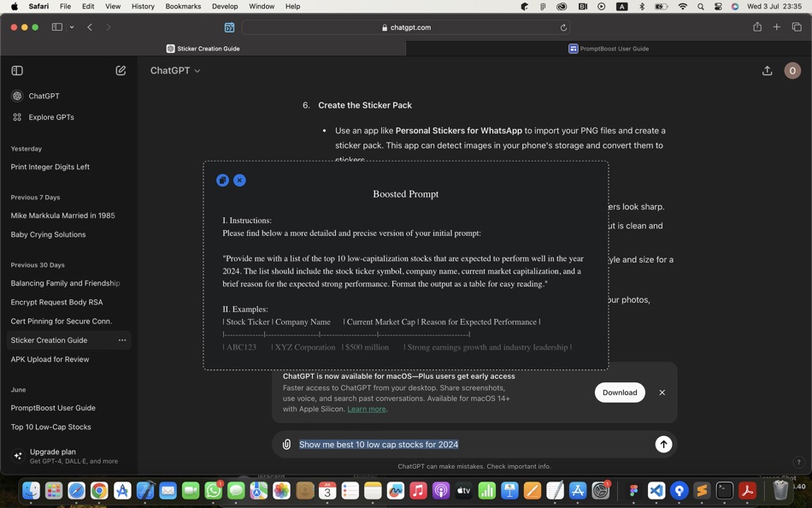Image resolution: width=812 pixels, height=508 pixels.
Task: Open Safari from the Dock
Action: 76,491
